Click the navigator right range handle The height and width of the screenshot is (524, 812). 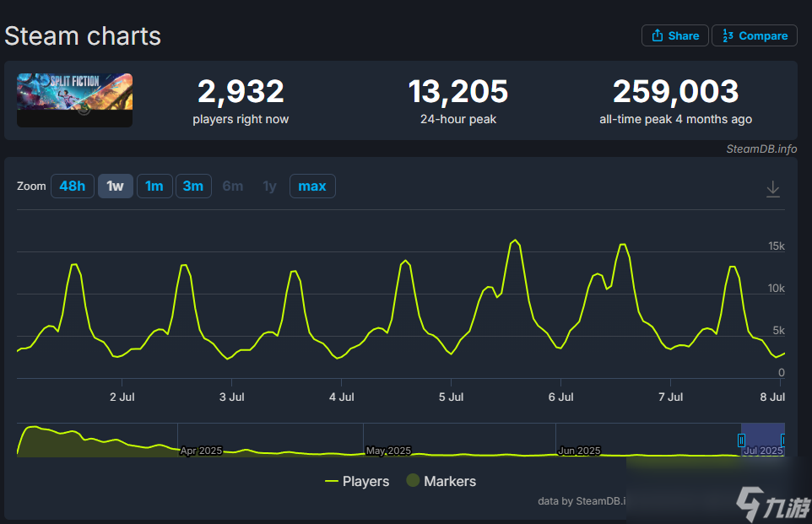point(782,440)
